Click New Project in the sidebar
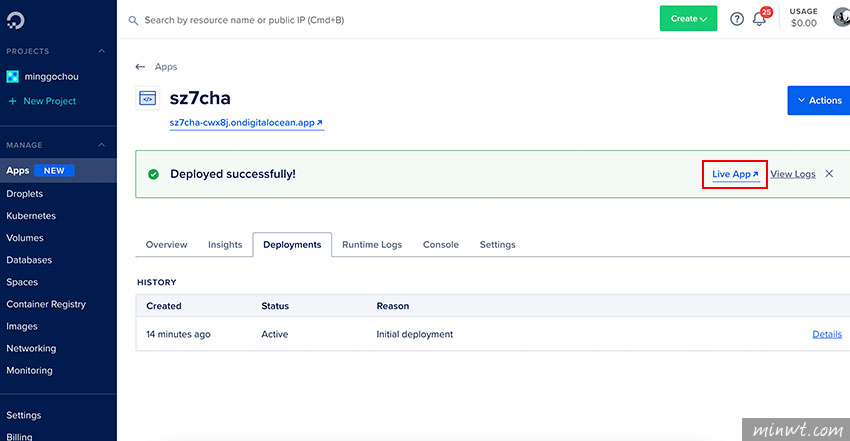This screenshot has height=441, width=850. 49,101
